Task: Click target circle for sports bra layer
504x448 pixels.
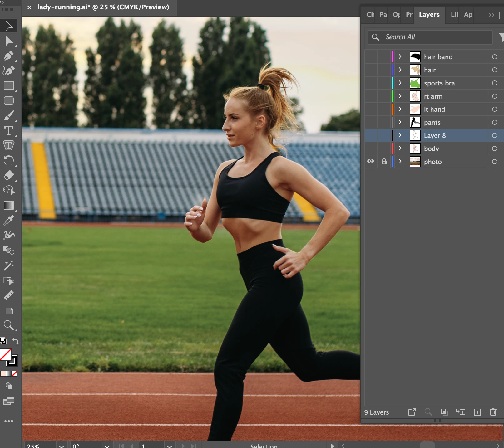Action: (x=495, y=83)
